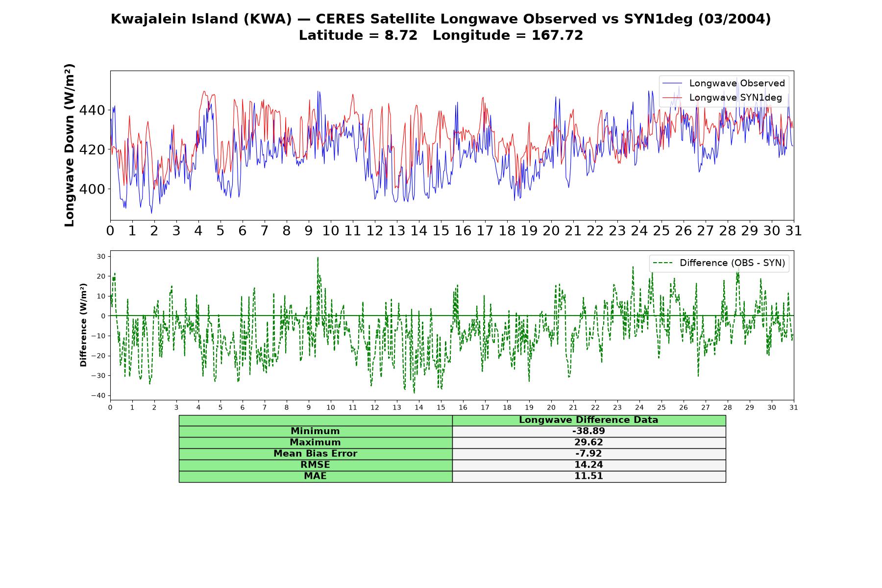Screen dimensions: 882x588
Task: Click the Difference (W/m²) y-axis label
Action: (x=83, y=325)
